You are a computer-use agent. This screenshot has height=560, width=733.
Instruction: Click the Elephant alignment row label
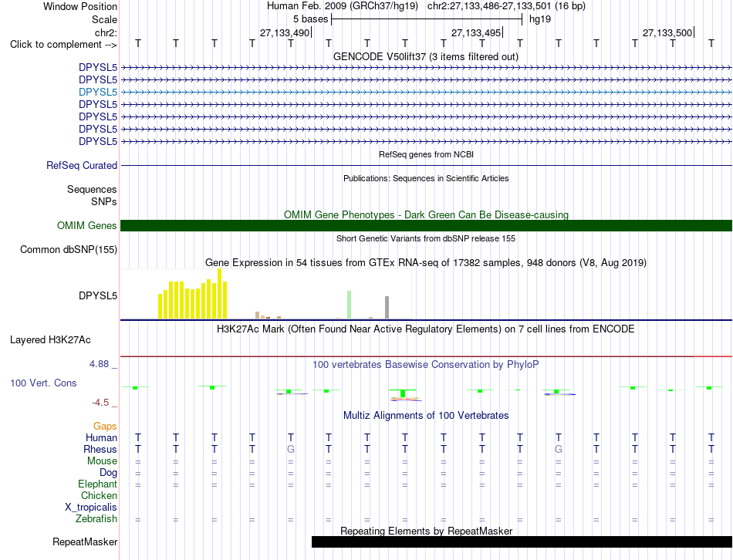[x=98, y=484]
